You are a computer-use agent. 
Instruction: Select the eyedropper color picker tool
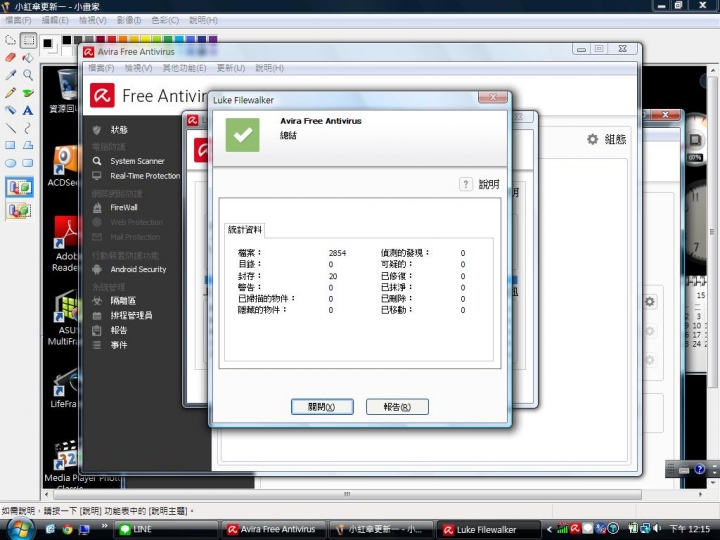[10, 74]
